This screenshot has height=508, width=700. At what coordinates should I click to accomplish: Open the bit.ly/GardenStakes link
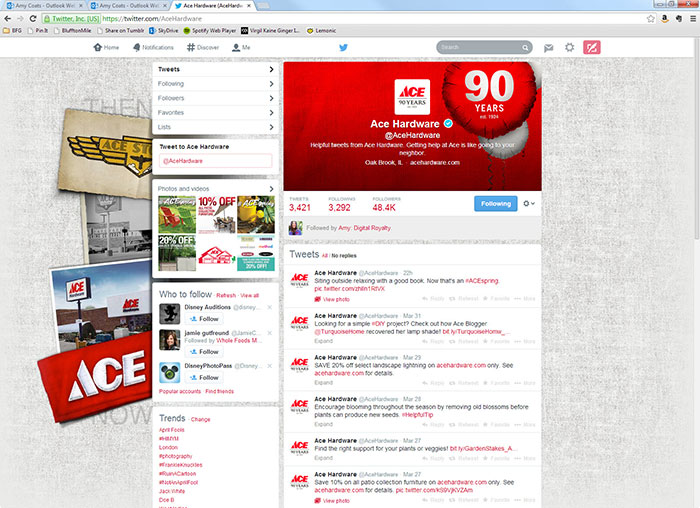coord(483,448)
